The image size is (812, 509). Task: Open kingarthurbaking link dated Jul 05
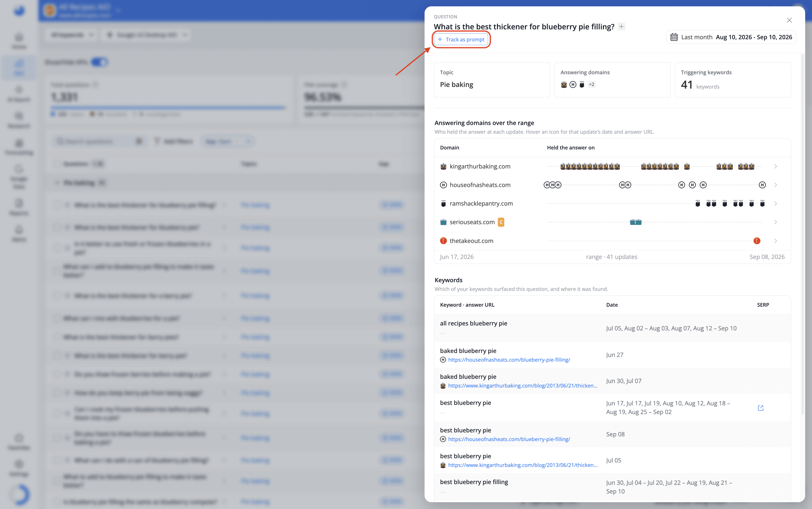(x=523, y=465)
